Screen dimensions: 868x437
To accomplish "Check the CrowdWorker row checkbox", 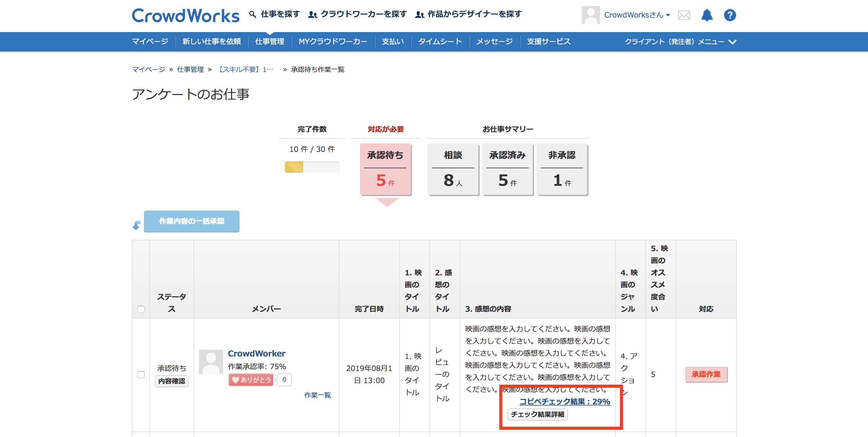I will pos(141,375).
